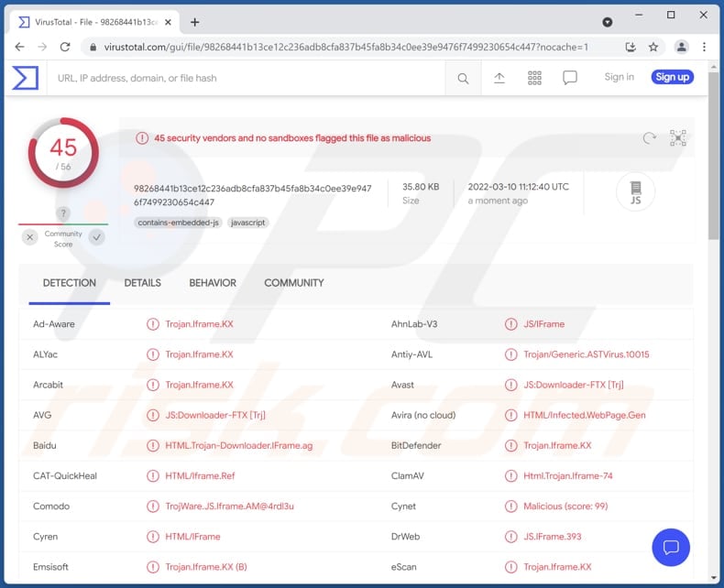Image resolution: width=724 pixels, height=588 pixels.
Task: Click the install app icon in address bar
Action: tap(631, 47)
